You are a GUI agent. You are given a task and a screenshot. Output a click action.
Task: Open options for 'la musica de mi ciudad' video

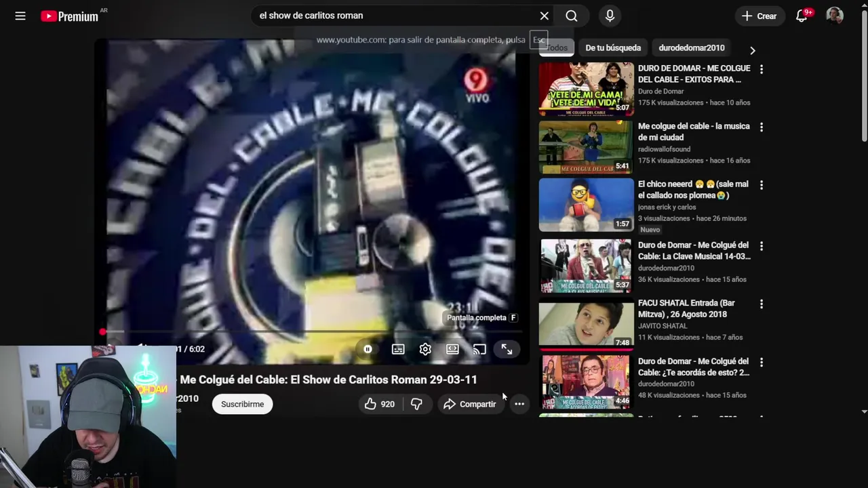pos(762,127)
